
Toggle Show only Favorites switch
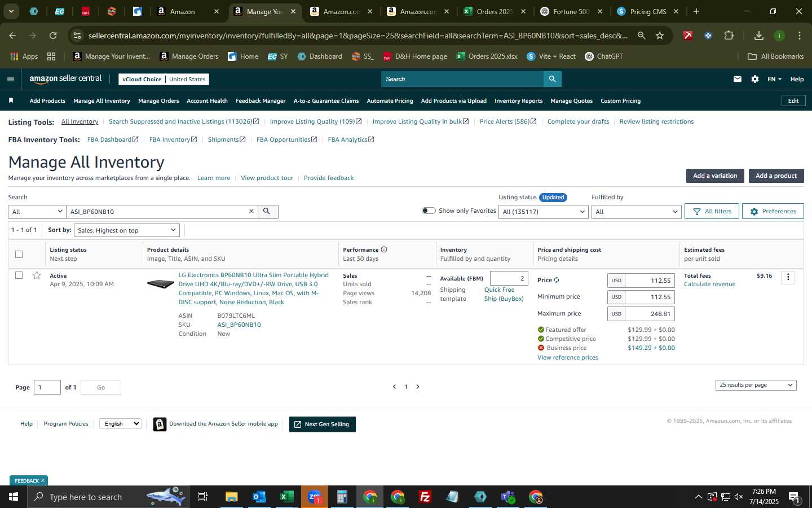pos(429,211)
